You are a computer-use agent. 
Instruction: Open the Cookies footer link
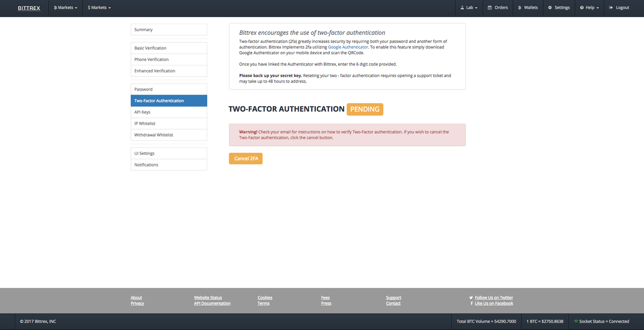click(265, 298)
